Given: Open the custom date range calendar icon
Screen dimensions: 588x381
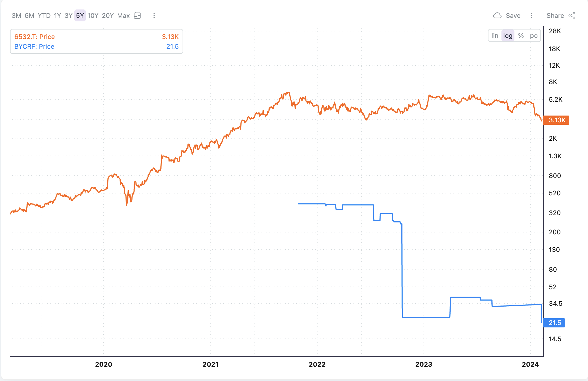Looking at the screenshot, I should point(137,16).
